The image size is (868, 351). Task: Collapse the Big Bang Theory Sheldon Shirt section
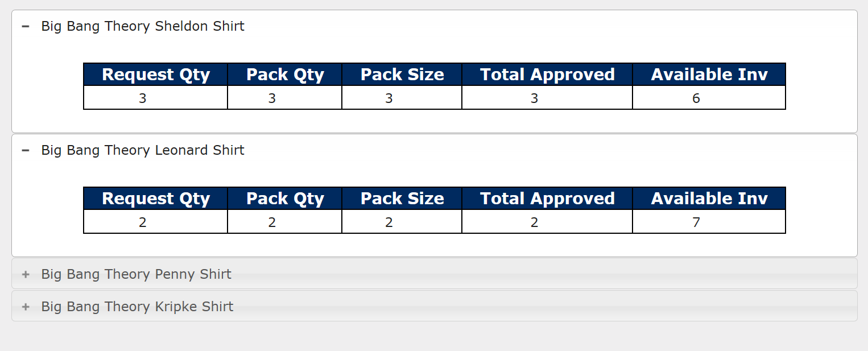pos(25,26)
